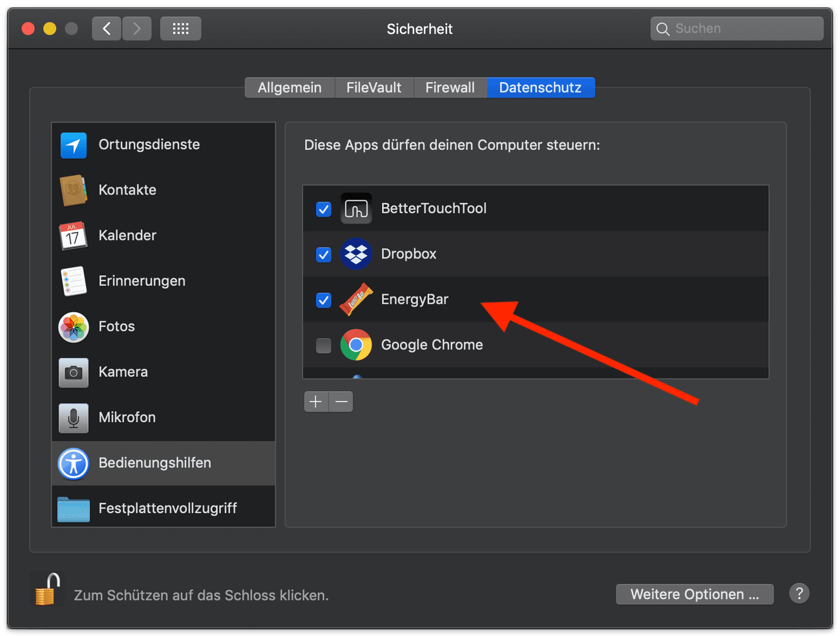
Task: Select Mikrofon label in sidebar
Action: tap(127, 418)
